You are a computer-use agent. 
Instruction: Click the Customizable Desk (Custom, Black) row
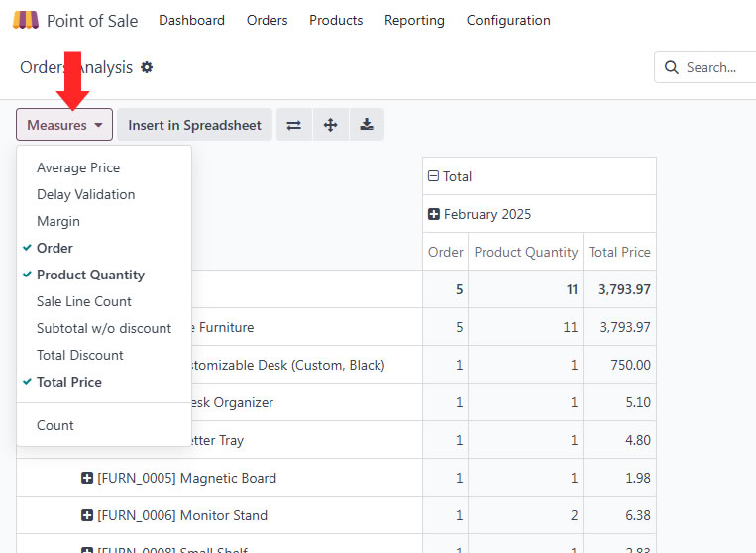288,365
